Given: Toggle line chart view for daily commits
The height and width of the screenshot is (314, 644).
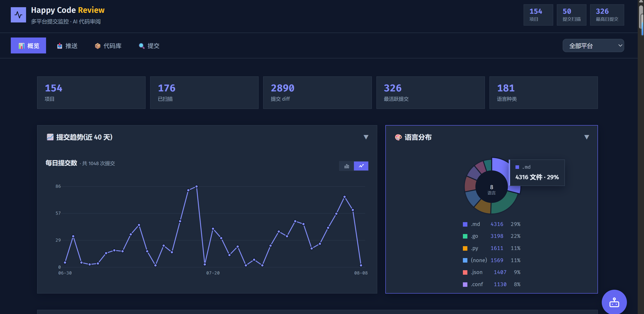Looking at the screenshot, I should click(361, 166).
